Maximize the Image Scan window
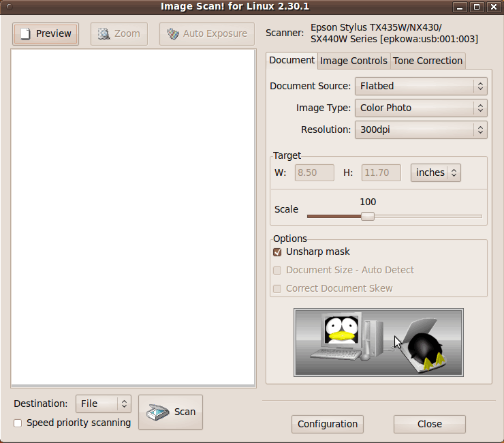This screenshot has height=443, width=504. click(477, 7)
